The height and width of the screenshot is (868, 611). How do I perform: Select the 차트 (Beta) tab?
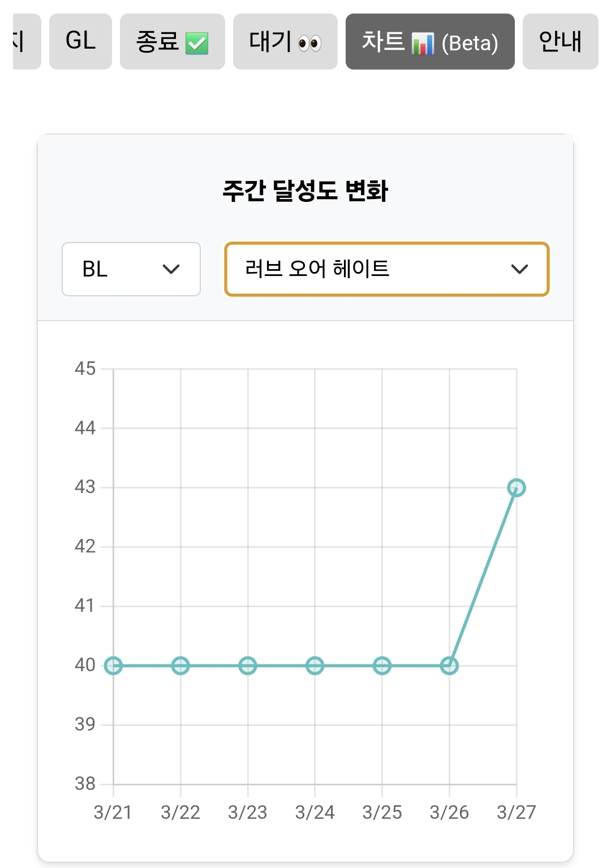[x=430, y=41]
